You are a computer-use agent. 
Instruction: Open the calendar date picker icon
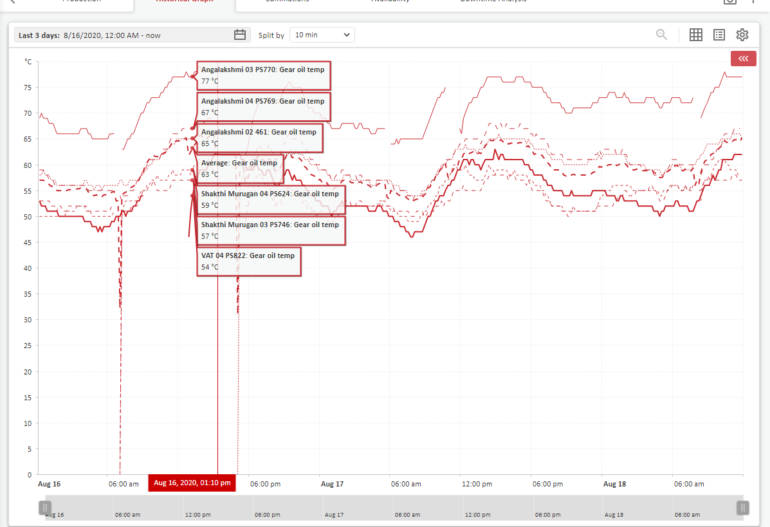(240, 35)
